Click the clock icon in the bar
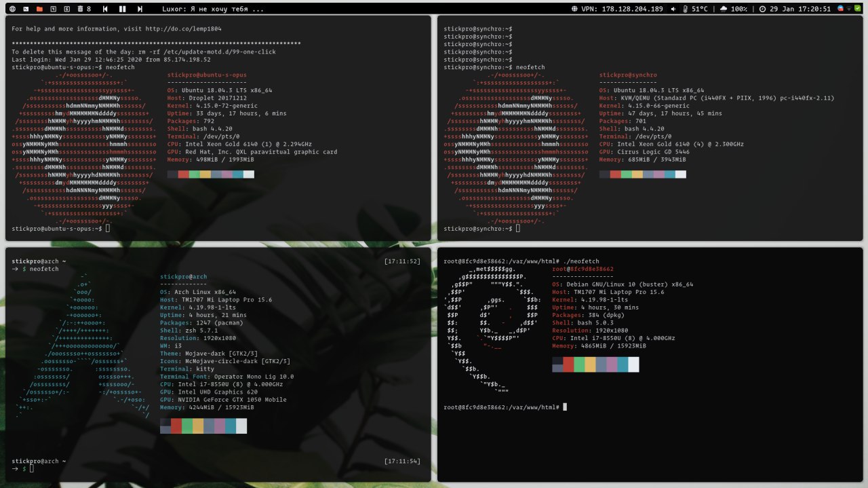The width and height of the screenshot is (868, 488). 763,9
